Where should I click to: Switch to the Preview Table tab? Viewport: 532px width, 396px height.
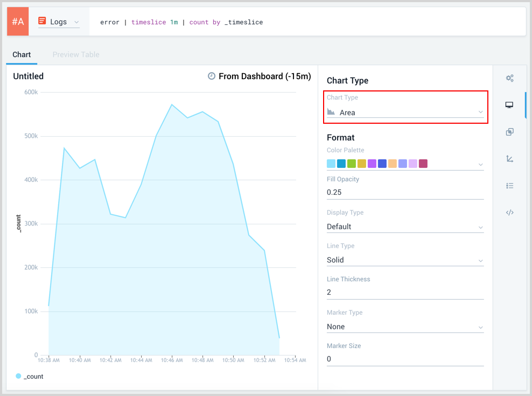point(76,54)
